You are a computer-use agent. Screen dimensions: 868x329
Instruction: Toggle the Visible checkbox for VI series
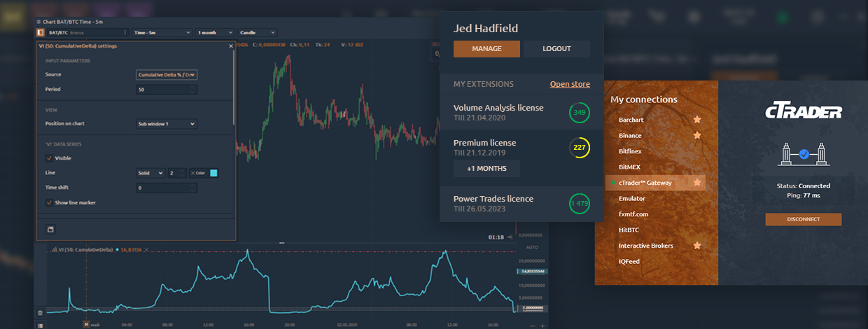coord(49,158)
